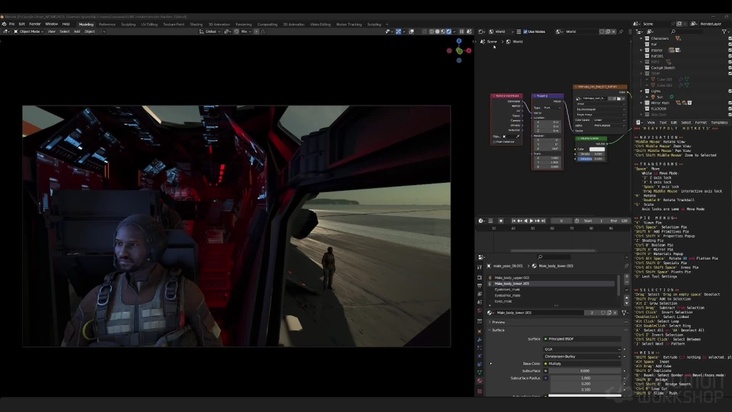The height and width of the screenshot is (412, 732).
Task: Play the animation in timeline
Action: coord(531,221)
